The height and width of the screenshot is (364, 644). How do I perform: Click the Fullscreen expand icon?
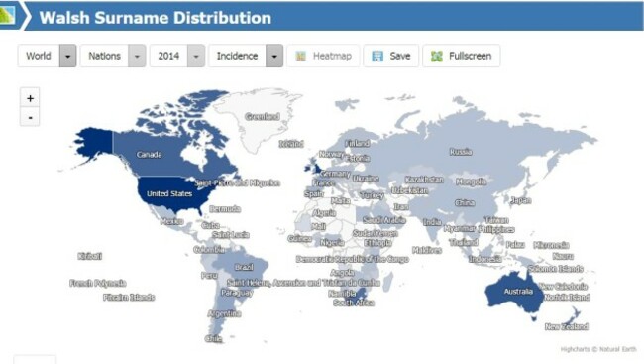437,56
